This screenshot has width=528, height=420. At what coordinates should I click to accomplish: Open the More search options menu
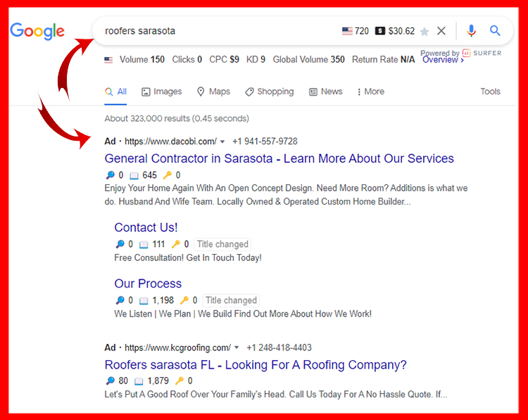click(x=370, y=91)
